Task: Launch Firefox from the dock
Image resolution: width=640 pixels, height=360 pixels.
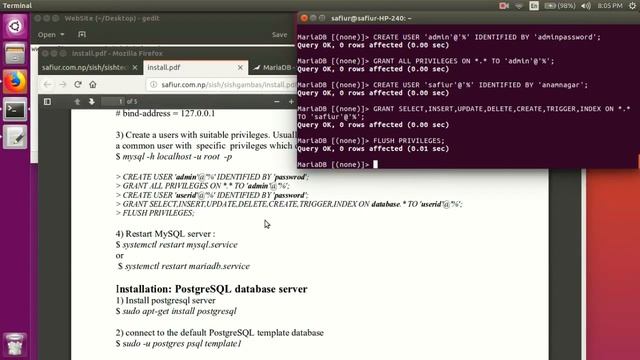Action: tap(15, 82)
